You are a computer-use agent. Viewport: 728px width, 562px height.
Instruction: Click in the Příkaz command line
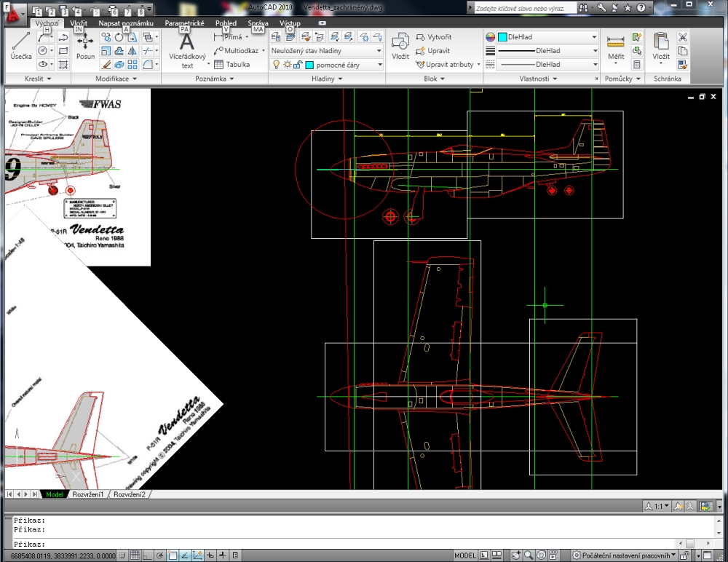(x=344, y=544)
